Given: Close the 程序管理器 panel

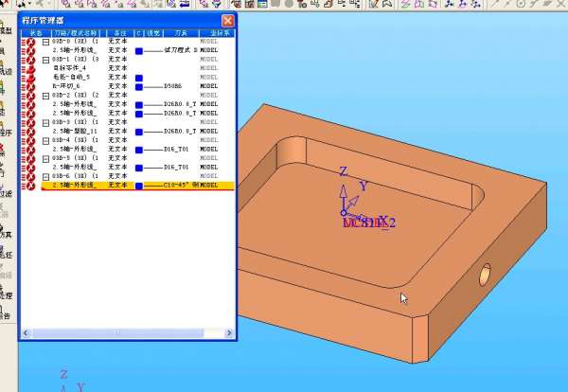Looking at the screenshot, I should [x=228, y=21].
